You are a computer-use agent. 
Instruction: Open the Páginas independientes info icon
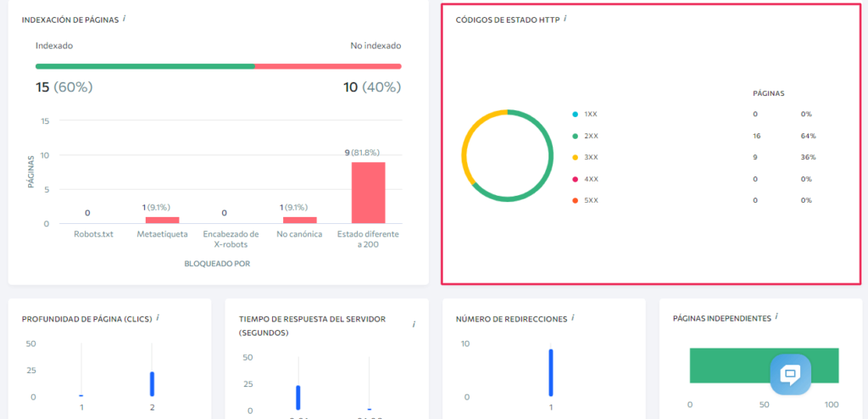(x=776, y=317)
